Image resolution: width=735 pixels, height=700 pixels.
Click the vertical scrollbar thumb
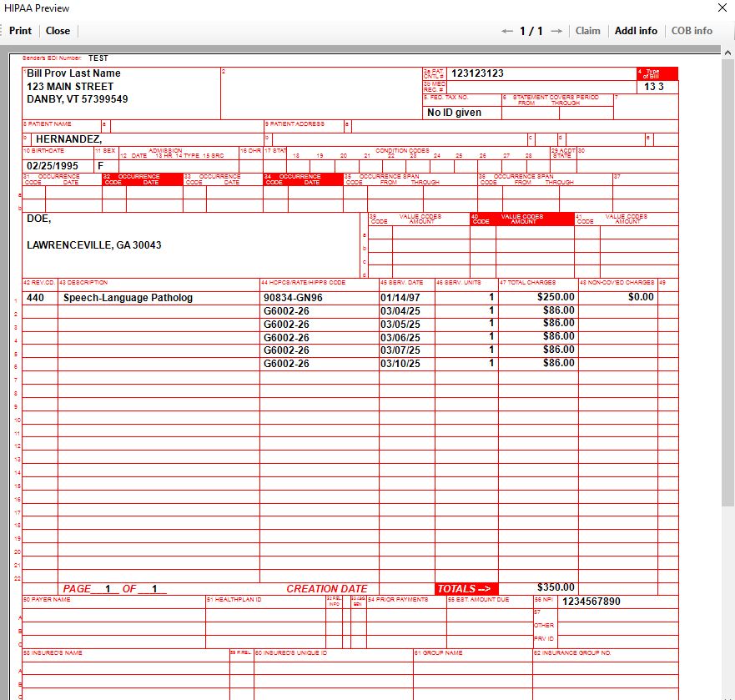[727, 282]
